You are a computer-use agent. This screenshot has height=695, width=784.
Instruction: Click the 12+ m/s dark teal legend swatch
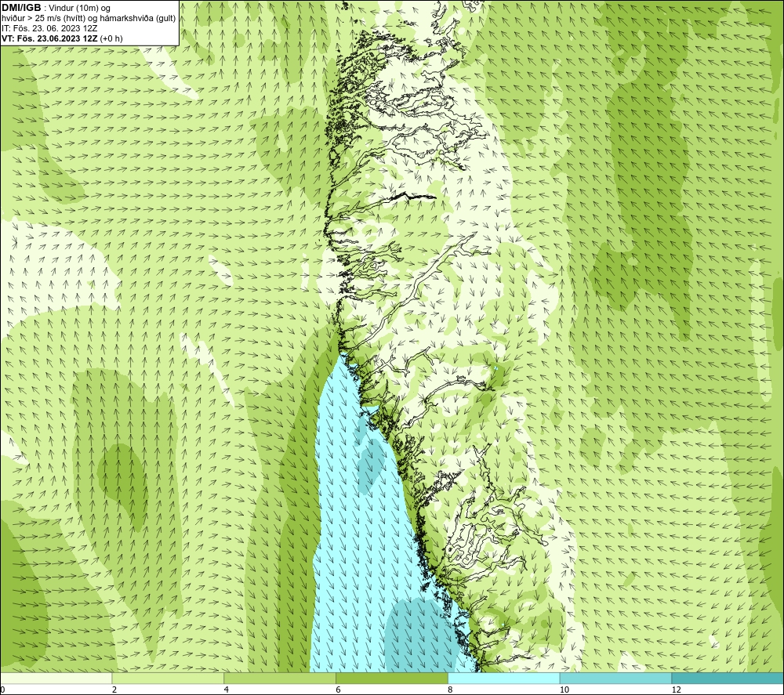pyautogui.click(x=728, y=678)
